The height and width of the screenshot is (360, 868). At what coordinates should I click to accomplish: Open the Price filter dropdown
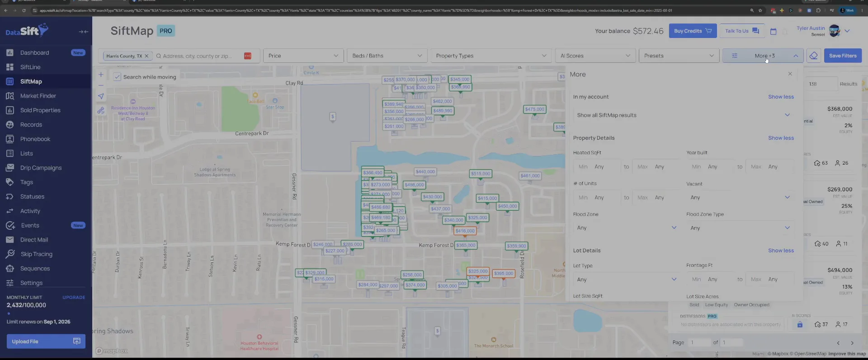pos(303,56)
